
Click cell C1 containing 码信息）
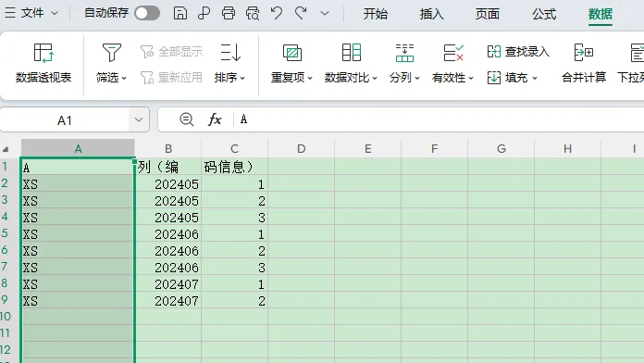pyautogui.click(x=234, y=167)
